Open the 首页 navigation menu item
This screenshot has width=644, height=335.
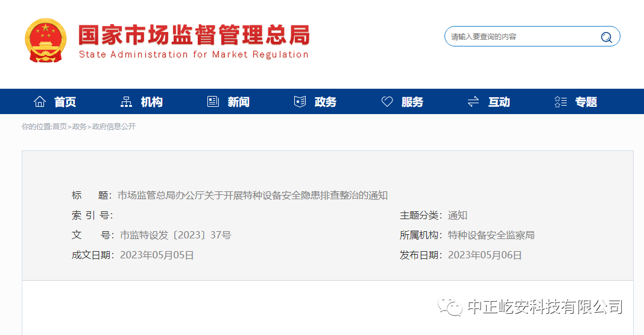[65, 102]
